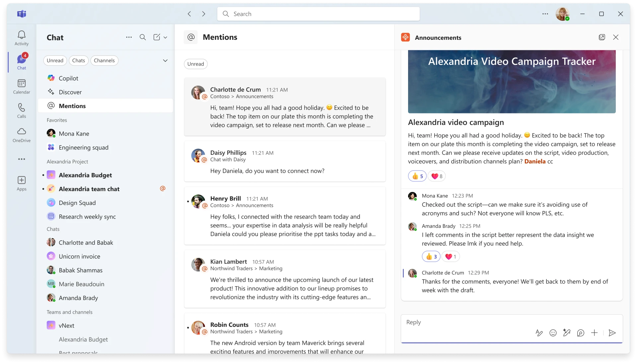Click the compose new chat icon

coord(157,37)
